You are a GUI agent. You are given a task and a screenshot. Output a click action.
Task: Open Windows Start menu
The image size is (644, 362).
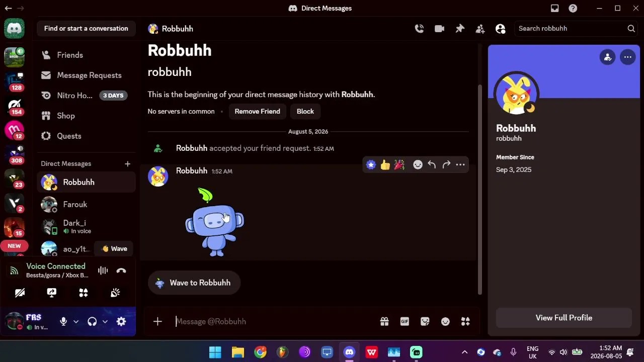pyautogui.click(x=215, y=352)
